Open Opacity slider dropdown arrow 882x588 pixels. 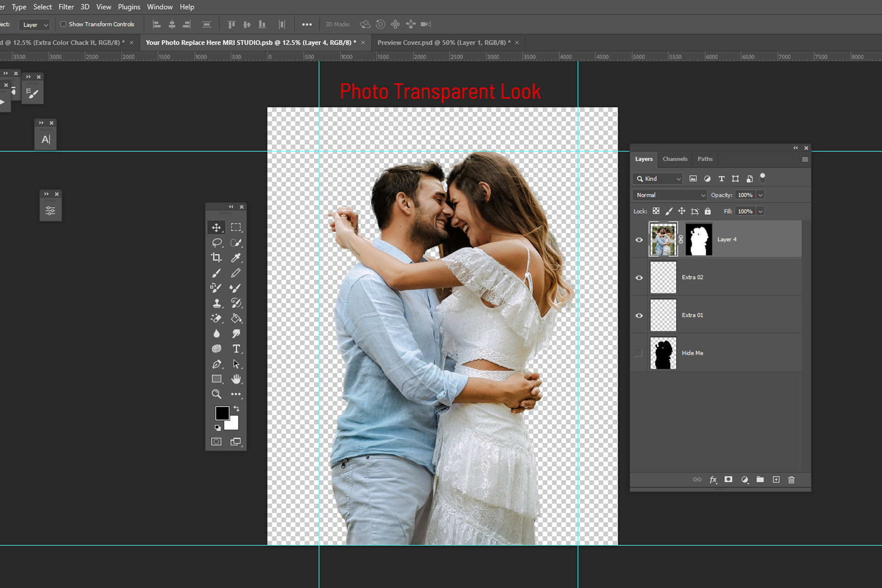(760, 195)
